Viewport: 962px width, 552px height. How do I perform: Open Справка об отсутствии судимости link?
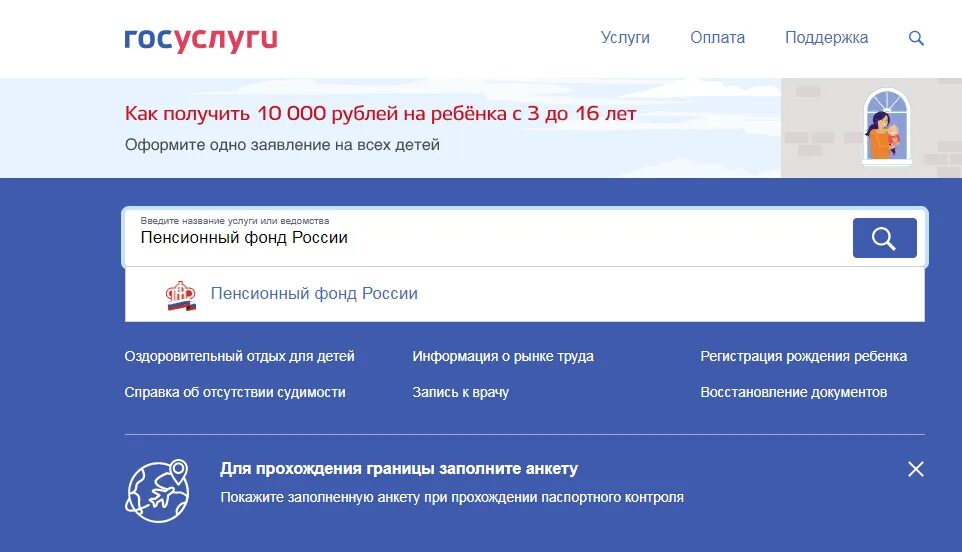tap(235, 393)
